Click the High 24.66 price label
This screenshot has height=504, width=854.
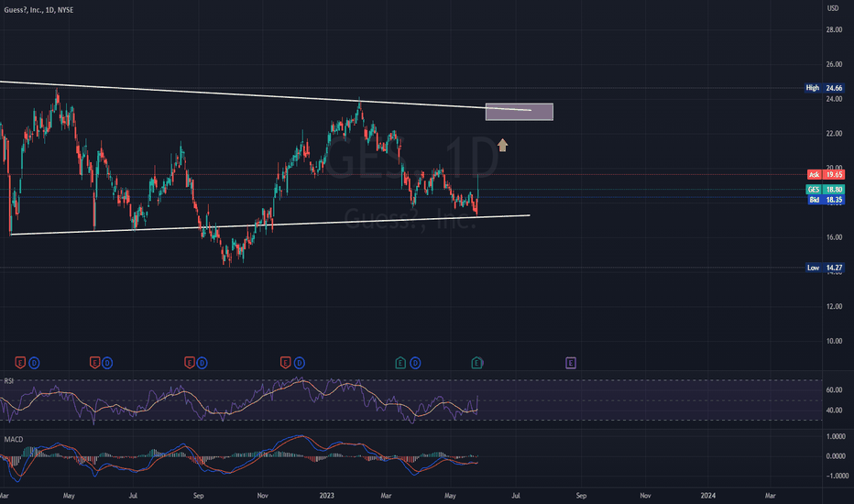click(825, 88)
